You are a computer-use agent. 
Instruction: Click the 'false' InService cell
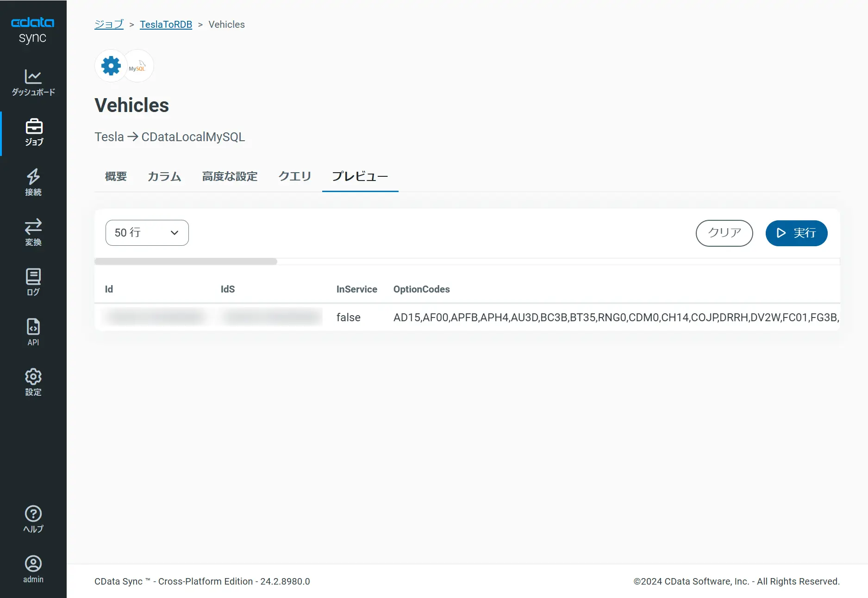click(x=349, y=318)
